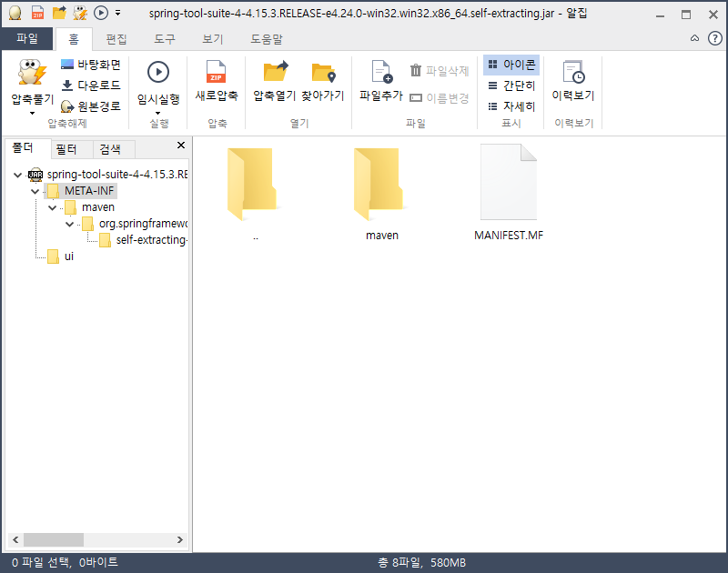Click the 다운로드 download destination icon

pyautogui.click(x=67, y=85)
